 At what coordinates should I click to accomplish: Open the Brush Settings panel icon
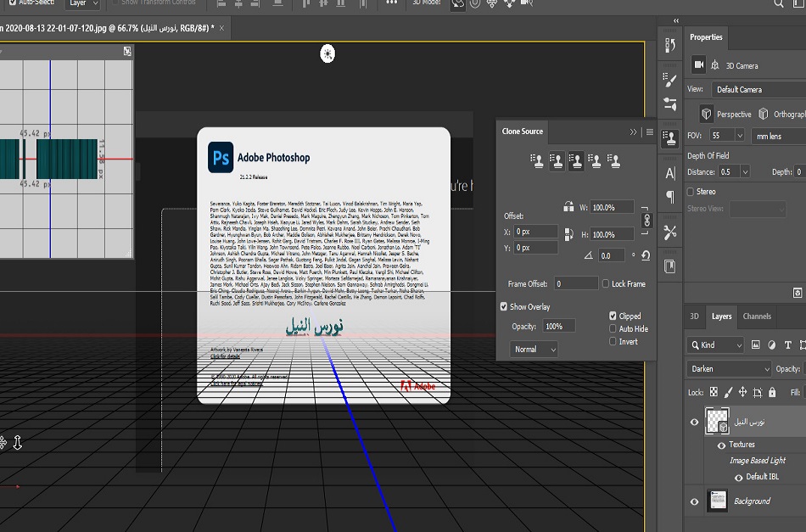point(670,81)
